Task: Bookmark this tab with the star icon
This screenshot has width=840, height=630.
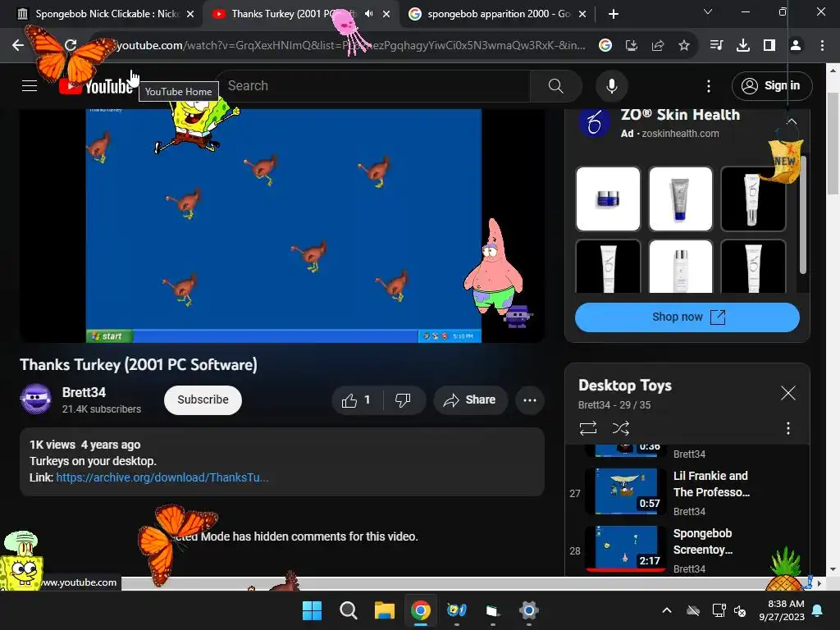Action: [683, 46]
